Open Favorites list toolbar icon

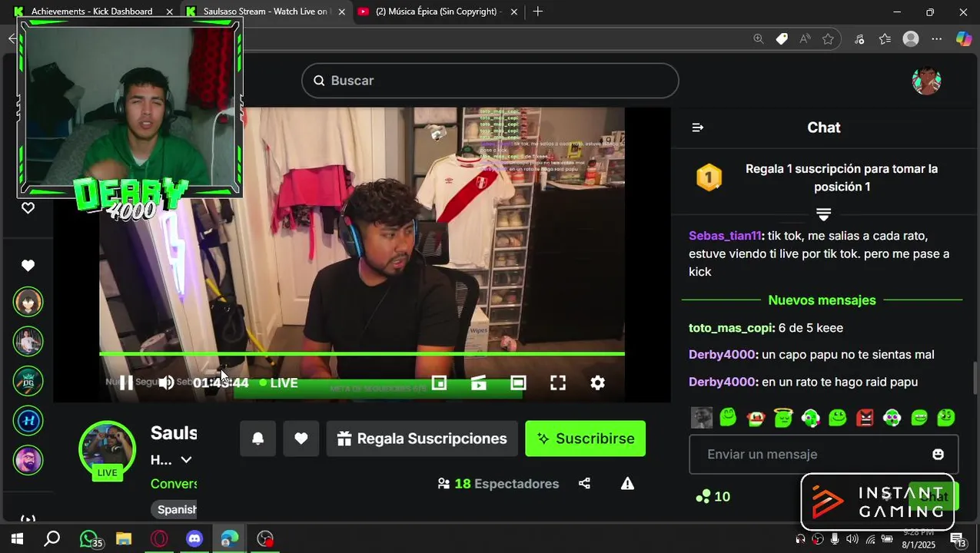885,39
